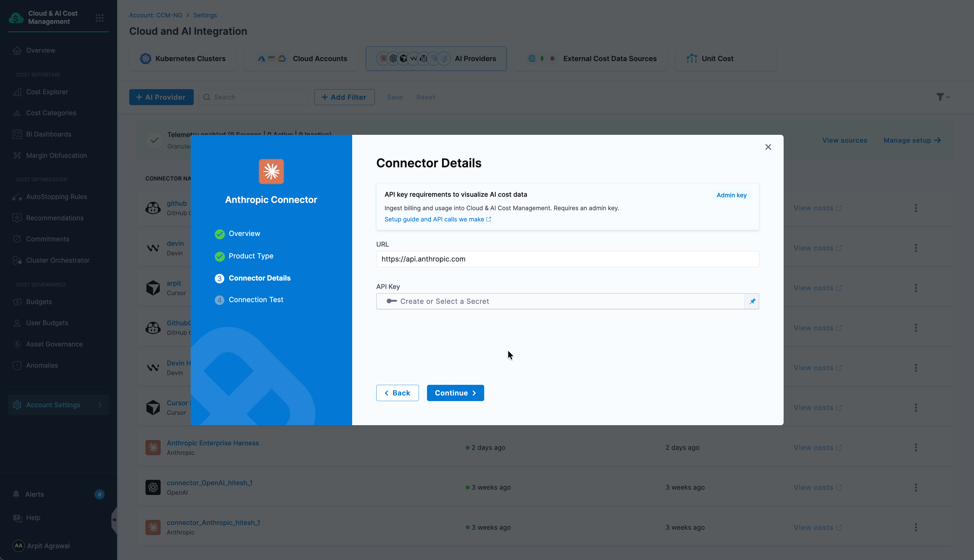Select the Product Type wizard step
Viewport: 974px width, 560px height.
(x=244, y=256)
